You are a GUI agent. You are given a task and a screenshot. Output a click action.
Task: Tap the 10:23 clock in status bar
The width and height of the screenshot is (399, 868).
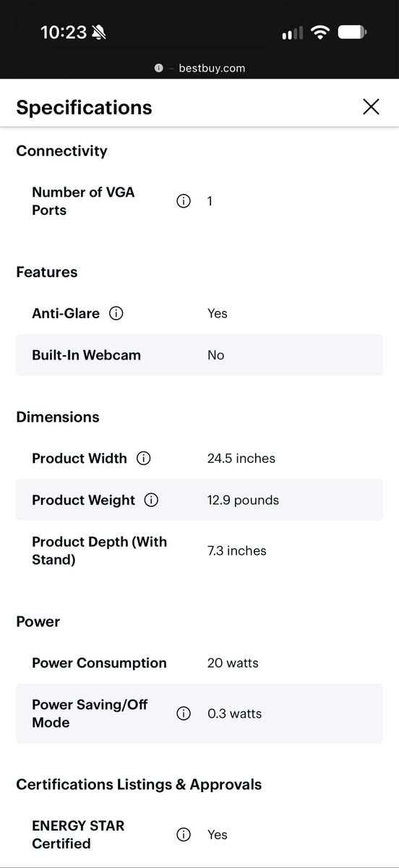(64, 33)
